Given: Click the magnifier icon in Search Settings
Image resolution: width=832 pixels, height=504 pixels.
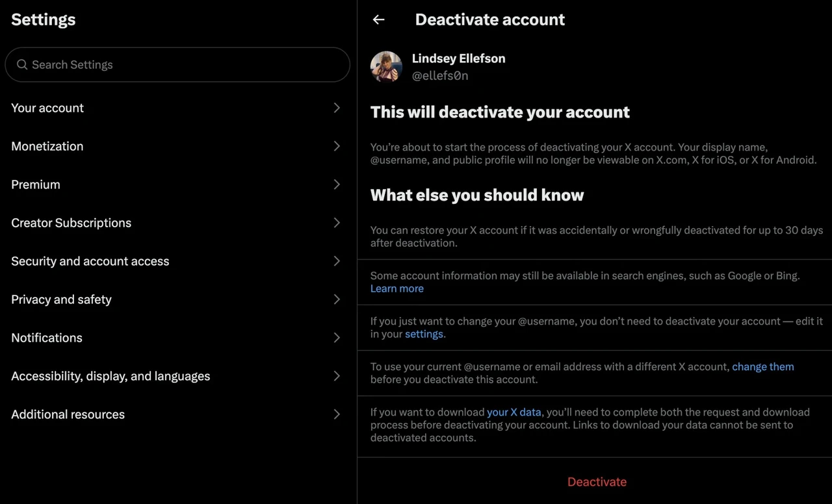Looking at the screenshot, I should coord(22,64).
